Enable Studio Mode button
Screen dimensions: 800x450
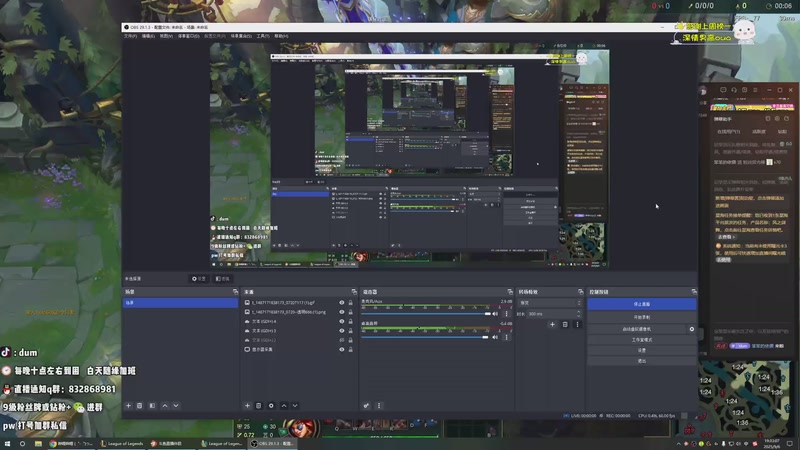tap(641, 340)
